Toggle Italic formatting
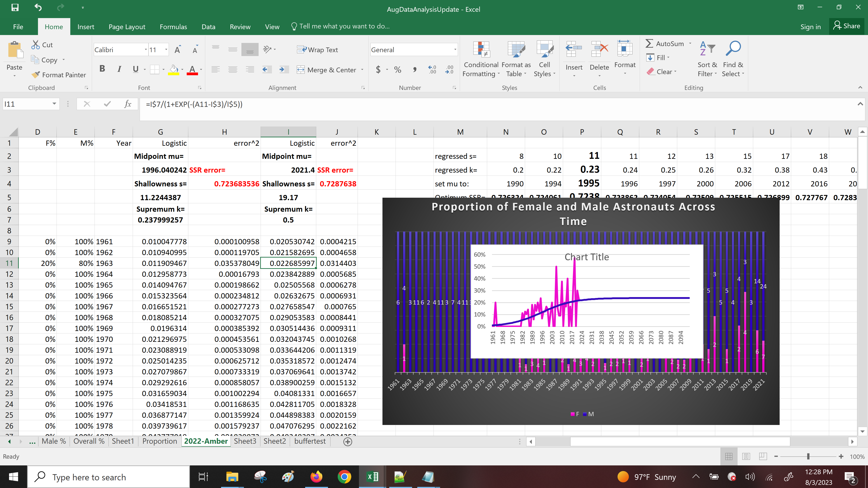 click(x=119, y=69)
